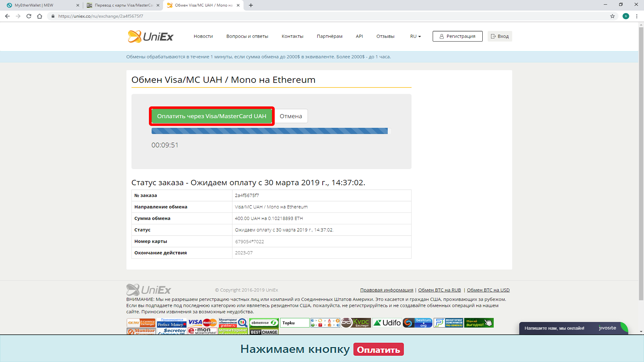
Task: Click the footer UniEx logo
Action: click(x=149, y=290)
